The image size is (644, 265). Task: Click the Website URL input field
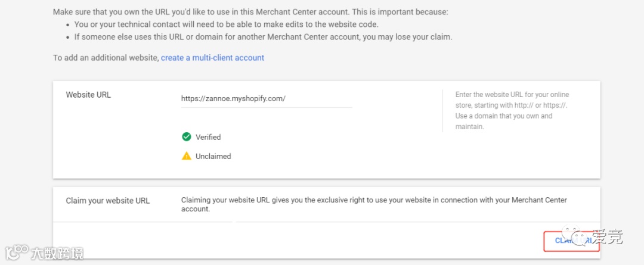pos(266,99)
